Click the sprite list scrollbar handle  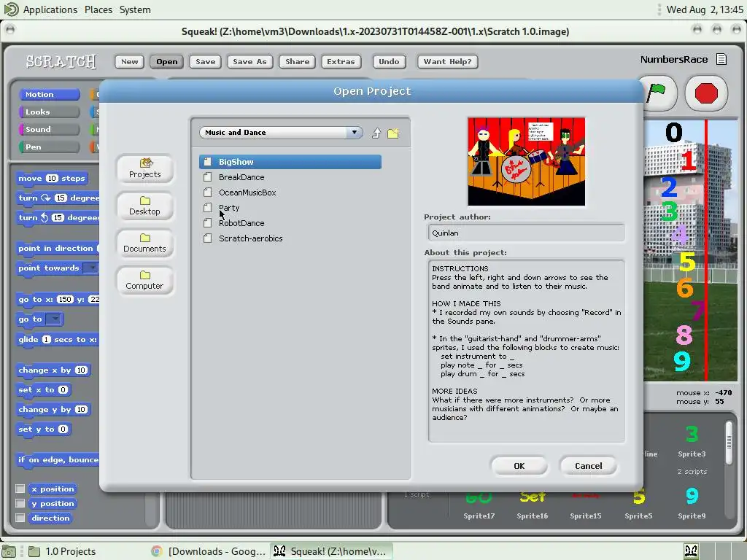pos(729,443)
